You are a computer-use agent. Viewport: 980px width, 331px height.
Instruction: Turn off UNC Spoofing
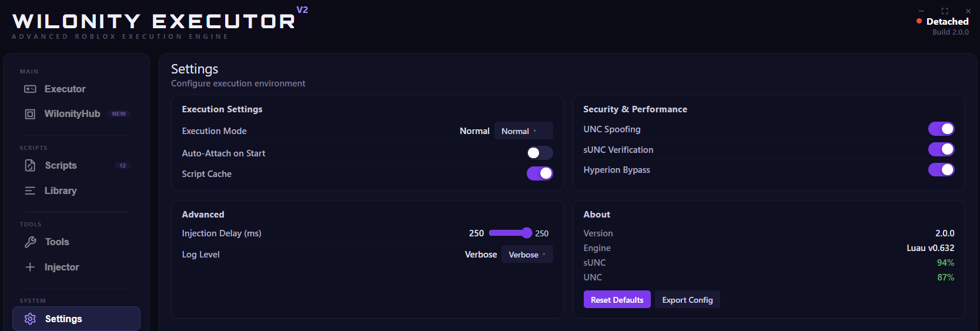(x=941, y=129)
